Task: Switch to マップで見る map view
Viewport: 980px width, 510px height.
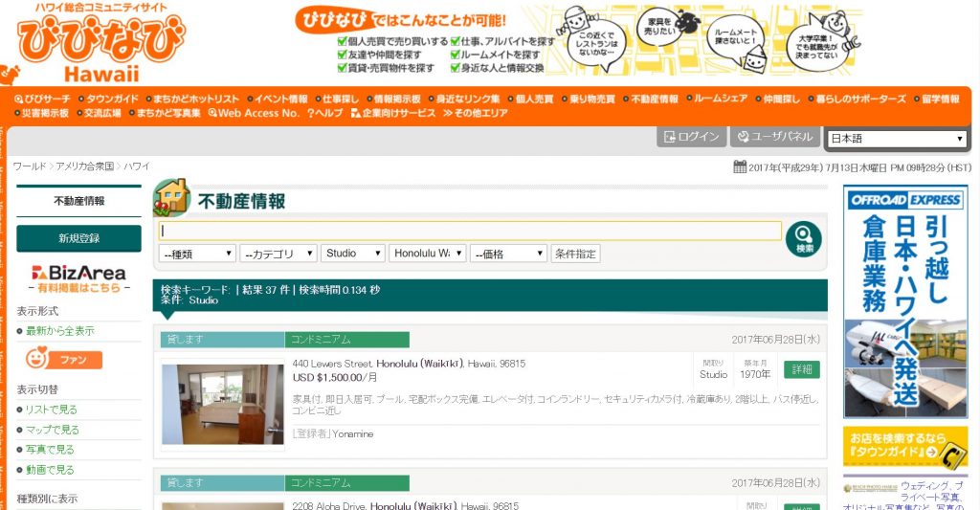Action: click(52, 430)
